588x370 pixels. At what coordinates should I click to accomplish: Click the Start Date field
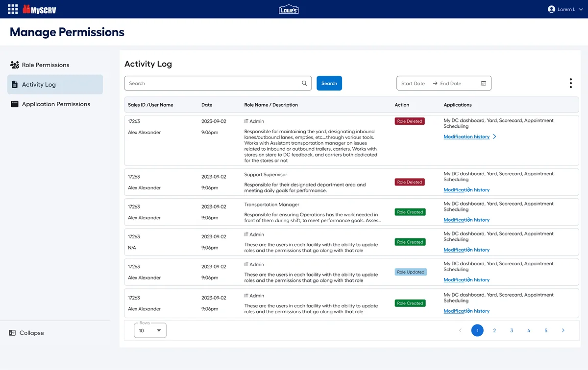point(413,84)
